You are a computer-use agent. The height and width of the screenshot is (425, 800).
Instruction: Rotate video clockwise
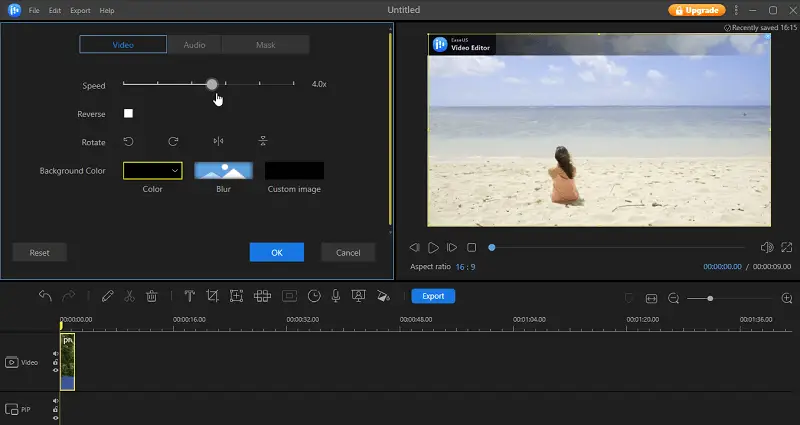point(173,141)
